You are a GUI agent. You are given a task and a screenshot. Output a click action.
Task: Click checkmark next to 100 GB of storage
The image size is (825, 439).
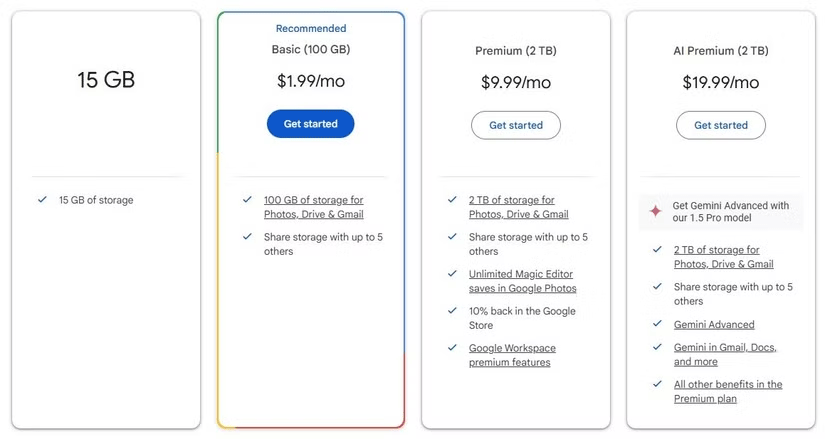coord(247,200)
